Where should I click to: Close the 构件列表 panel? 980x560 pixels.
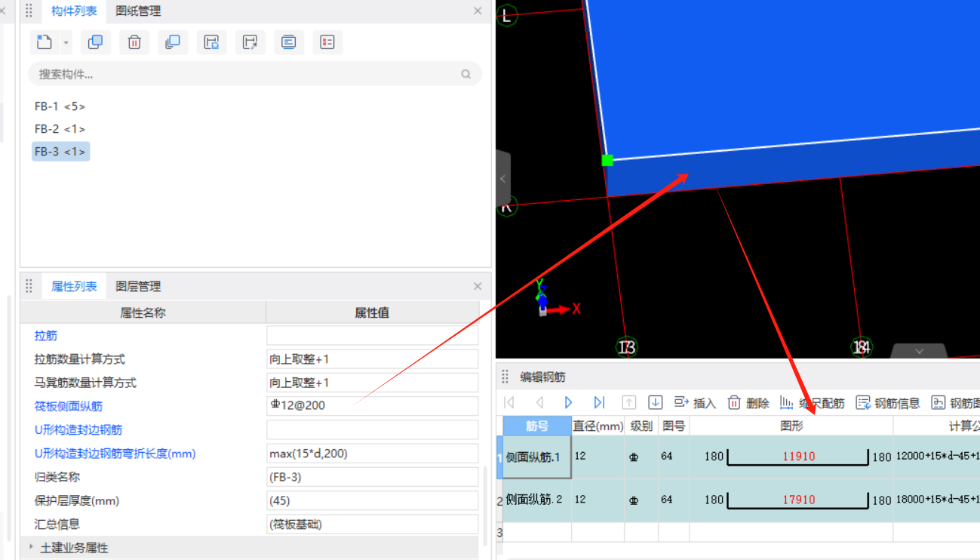[478, 11]
